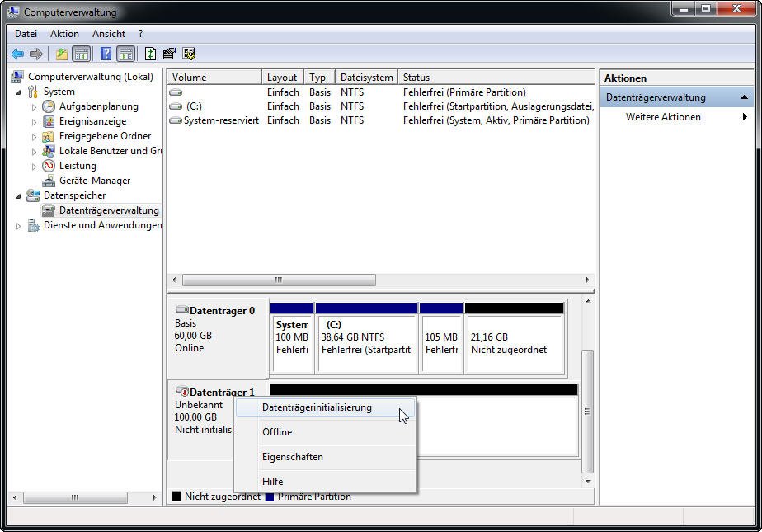Screen dimensions: 762x532
Task: Expand the Leistung tree node
Action: point(34,167)
